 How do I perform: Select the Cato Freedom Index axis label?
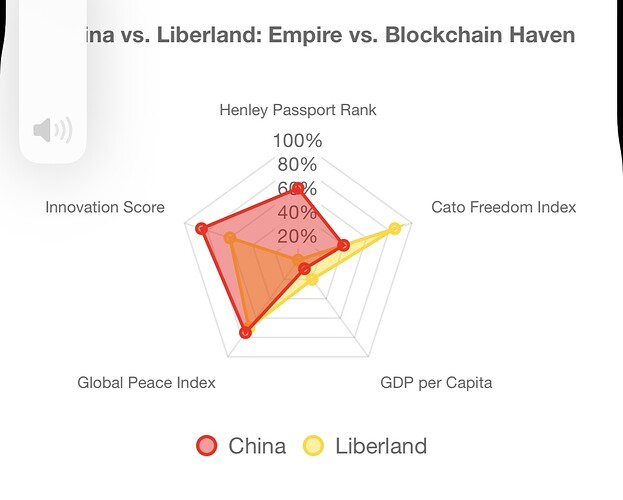(503, 208)
